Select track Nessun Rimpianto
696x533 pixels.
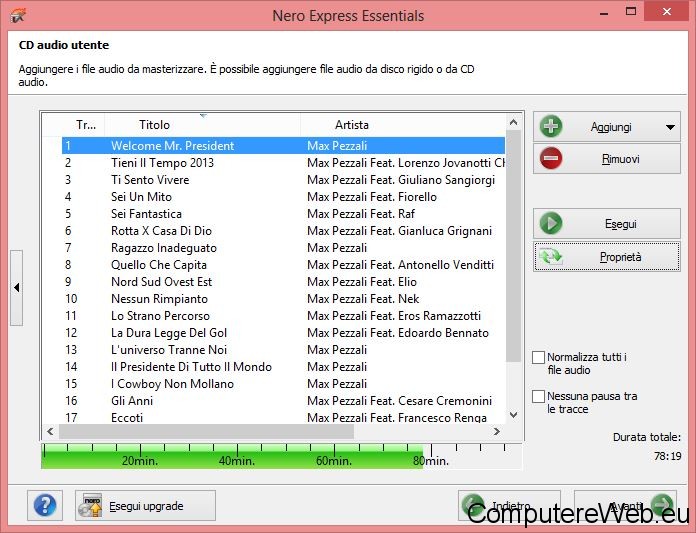pos(283,299)
